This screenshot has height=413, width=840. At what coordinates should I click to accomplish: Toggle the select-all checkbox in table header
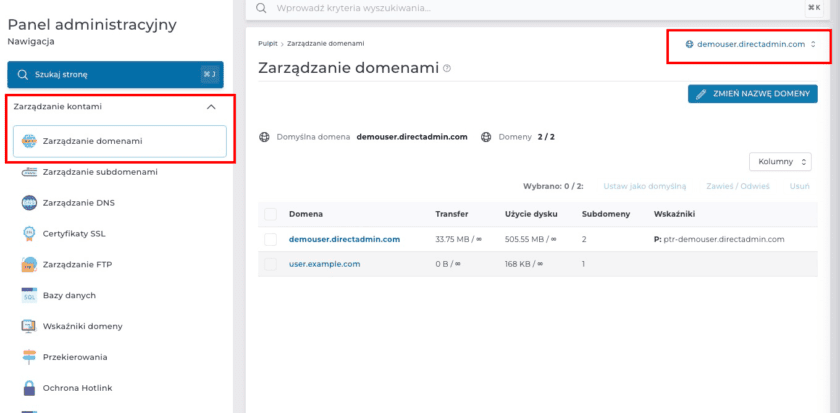tap(271, 214)
